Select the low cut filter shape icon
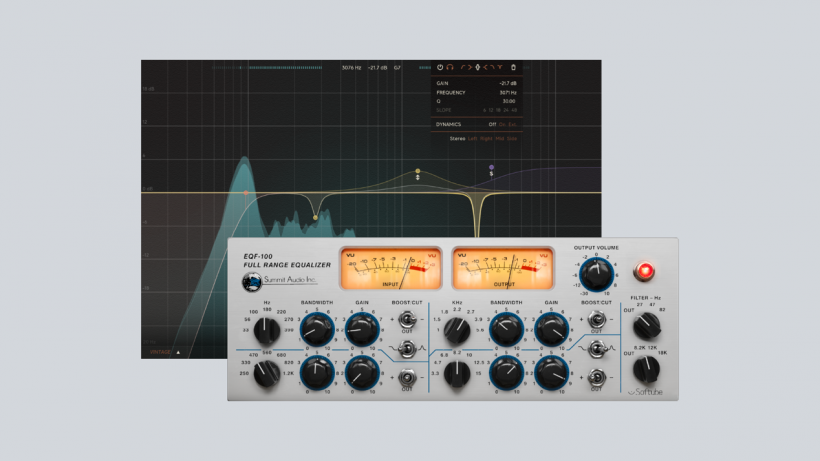This screenshot has height=461, width=820. pyautogui.click(x=463, y=67)
